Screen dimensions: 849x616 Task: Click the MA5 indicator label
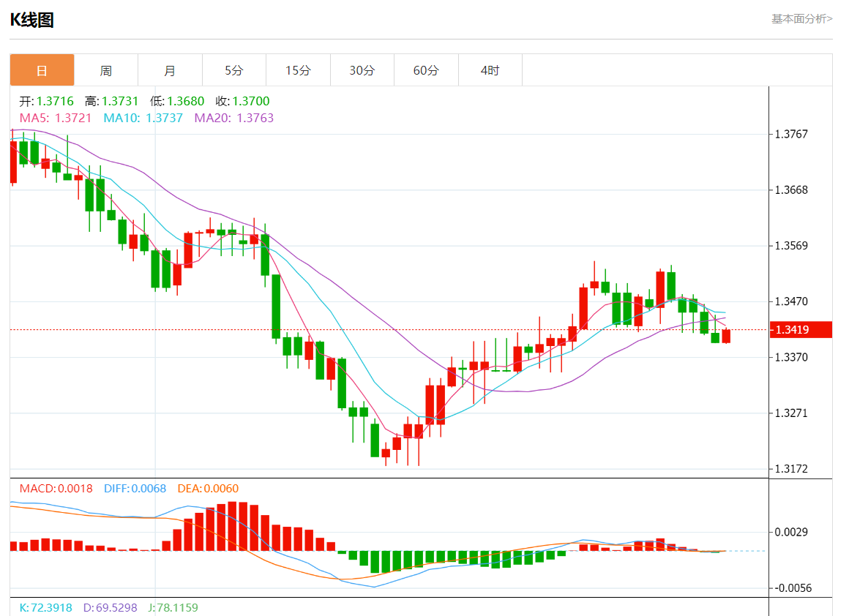pyautogui.click(x=56, y=118)
